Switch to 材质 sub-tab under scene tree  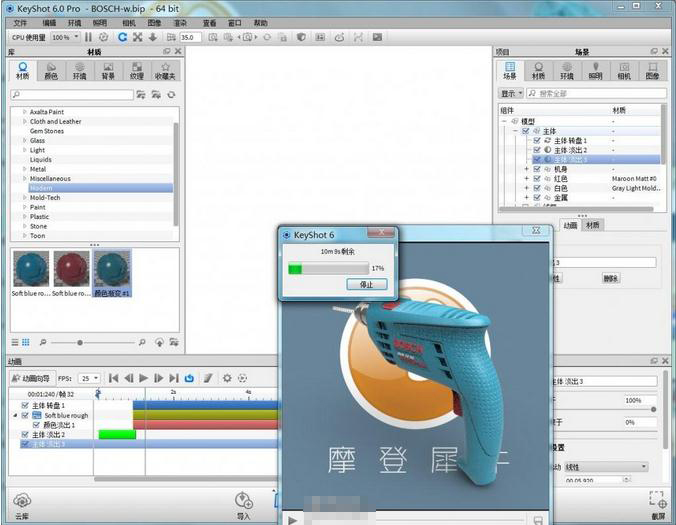pyautogui.click(x=592, y=225)
